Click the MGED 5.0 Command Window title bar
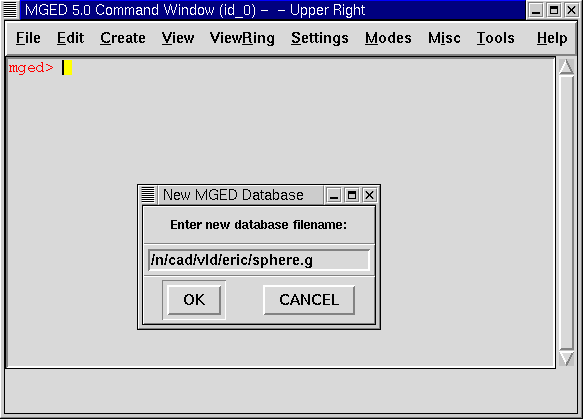 point(273,10)
